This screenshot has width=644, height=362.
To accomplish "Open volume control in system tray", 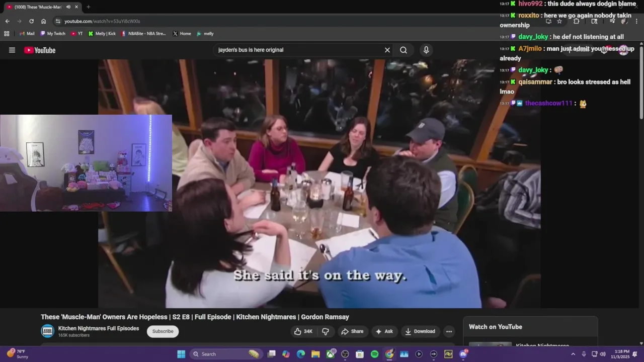I will pyautogui.click(x=603, y=354).
